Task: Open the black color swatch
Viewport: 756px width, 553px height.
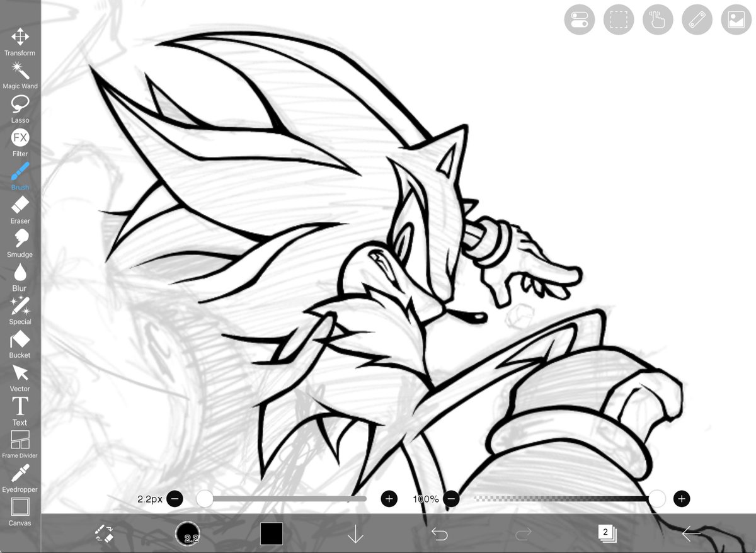Action: click(272, 533)
